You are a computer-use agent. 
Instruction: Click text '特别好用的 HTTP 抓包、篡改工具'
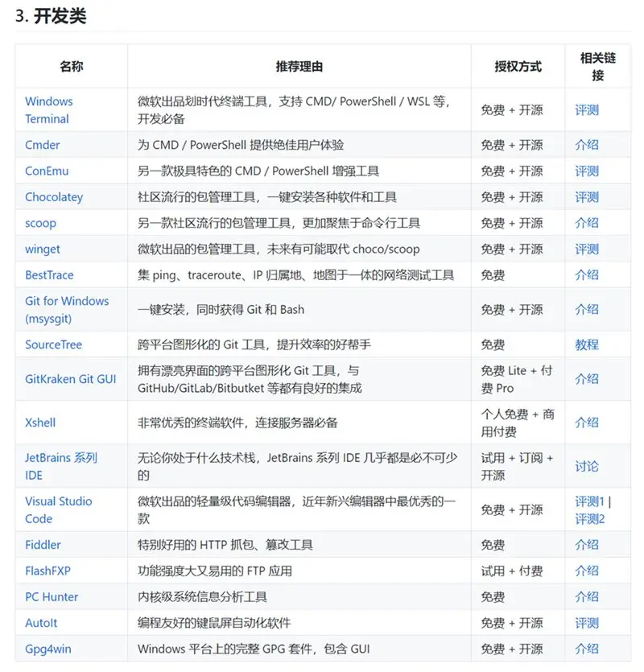tap(225, 545)
